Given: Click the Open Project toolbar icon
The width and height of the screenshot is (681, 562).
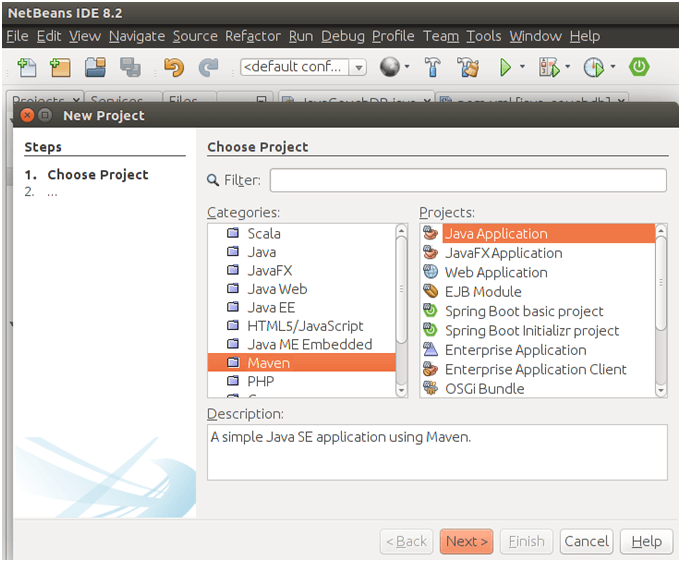Looking at the screenshot, I should pyautogui.click(x=95, y=67).
